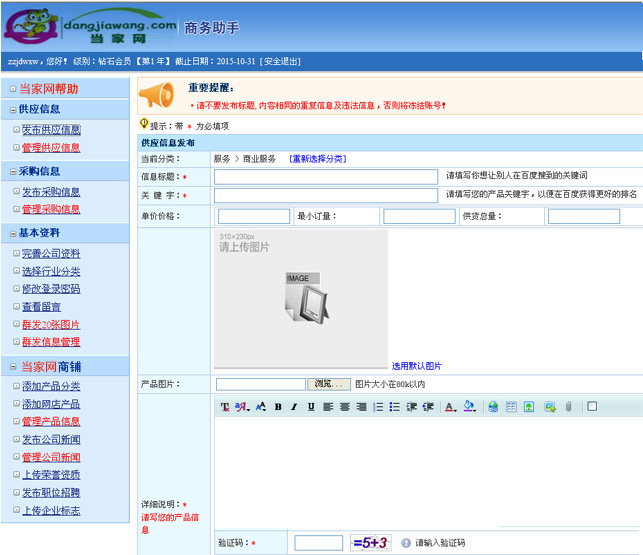
Task: Open the font size dropdown in editor
Action: tap(261, 407)
